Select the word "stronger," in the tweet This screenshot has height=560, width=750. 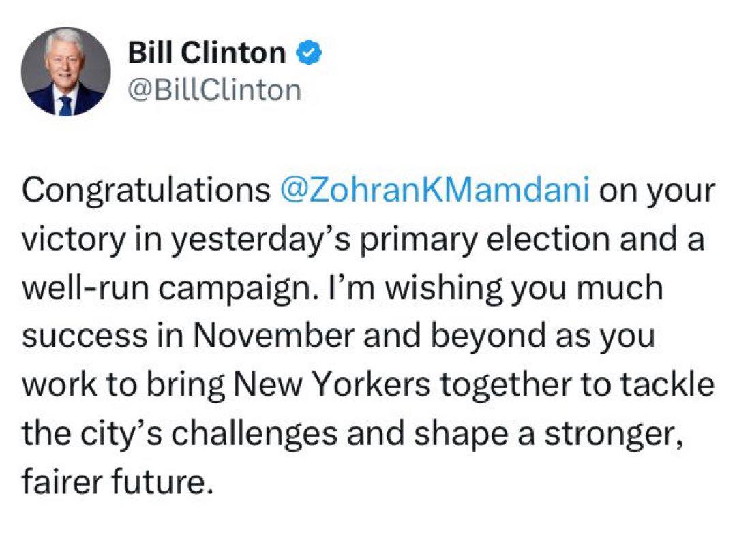click(x=614, y=435)
